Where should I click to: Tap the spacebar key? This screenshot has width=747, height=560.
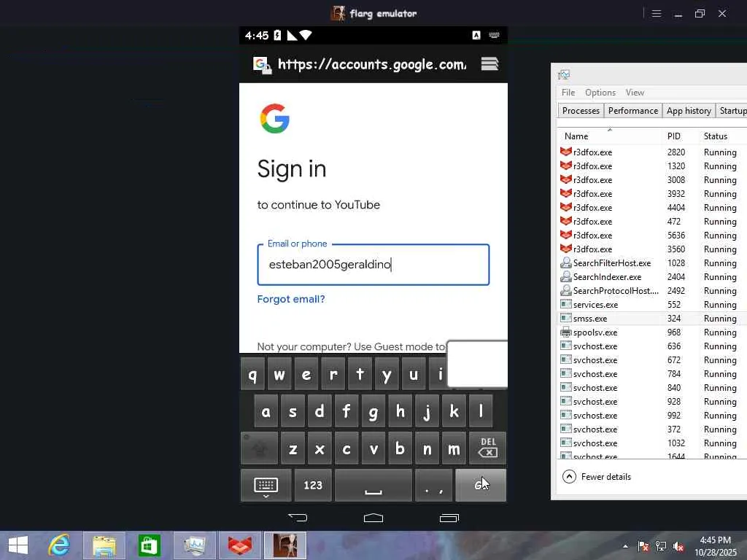coord(373,486)
